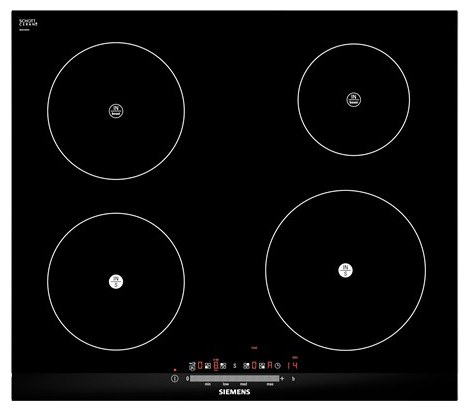Tap the IN boost marker on top-right zone
This screenshot has width=469, height=411.
354,99
